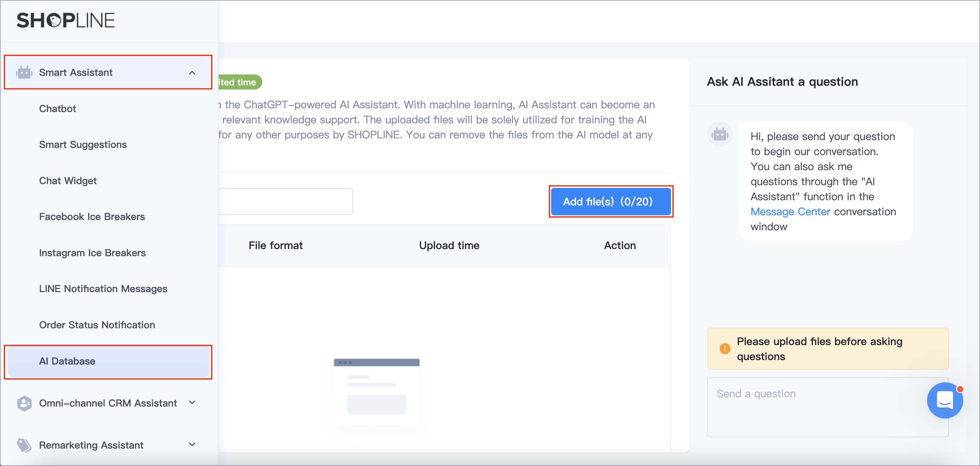Open the support chat bubble widget
Viewport: 980px width, 466px height.
945,400
